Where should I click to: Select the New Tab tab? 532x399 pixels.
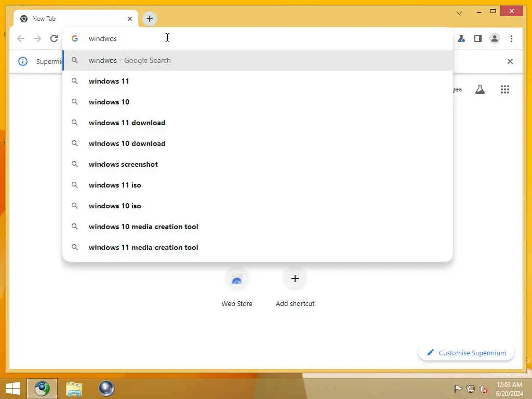[x=76, y=19]
